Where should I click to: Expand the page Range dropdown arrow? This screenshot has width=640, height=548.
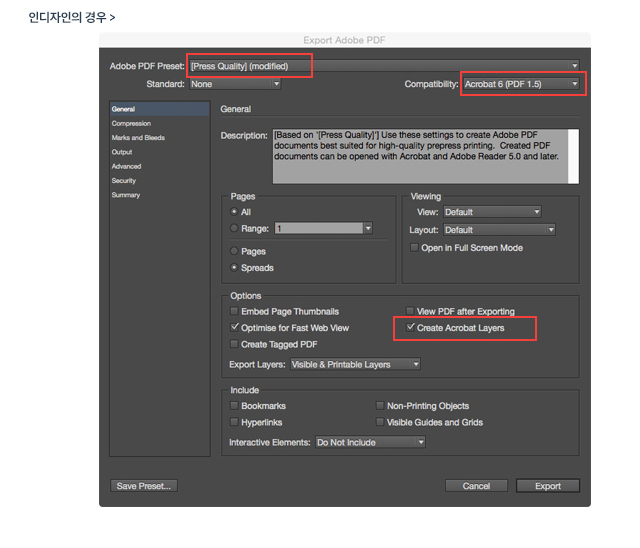pyautogui.click(x=368, y=228)
